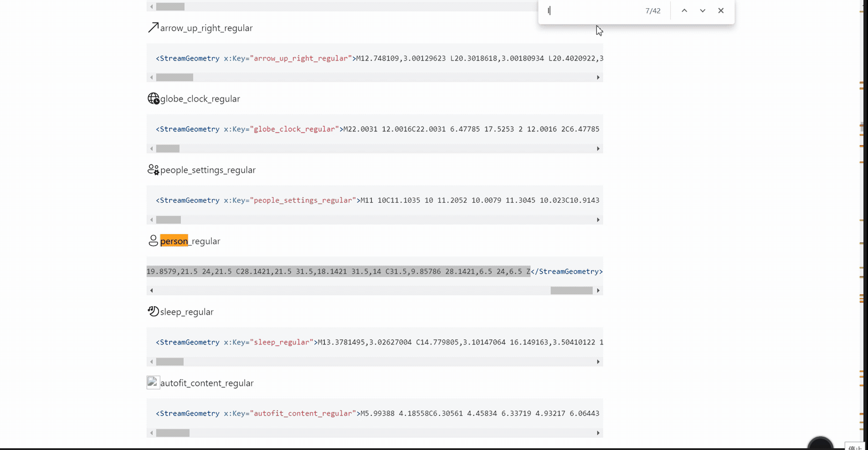This screenshot has height=450, width=868.
Task: Click the people_settings_regular StreamGeometry code line
Action: point(378,200)
